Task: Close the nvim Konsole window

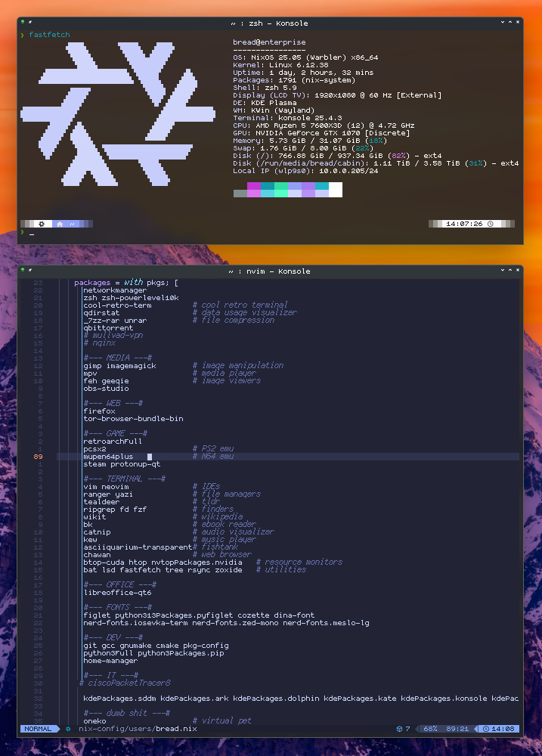Action: 518,270
